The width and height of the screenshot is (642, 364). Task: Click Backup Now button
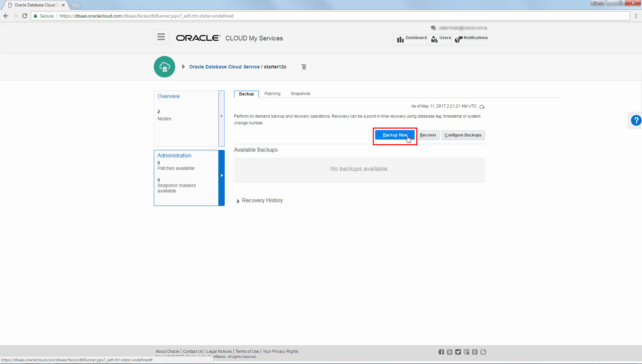point(395,135)
